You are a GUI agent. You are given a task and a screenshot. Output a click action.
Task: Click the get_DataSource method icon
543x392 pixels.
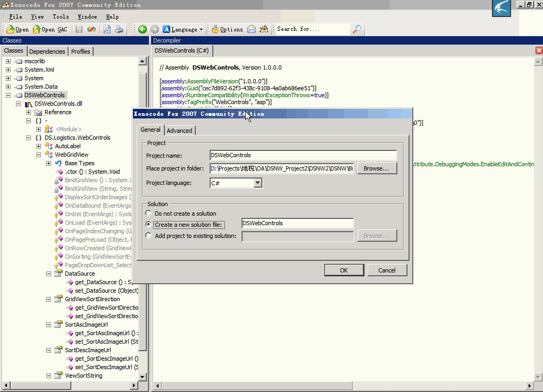pos(69,283)
